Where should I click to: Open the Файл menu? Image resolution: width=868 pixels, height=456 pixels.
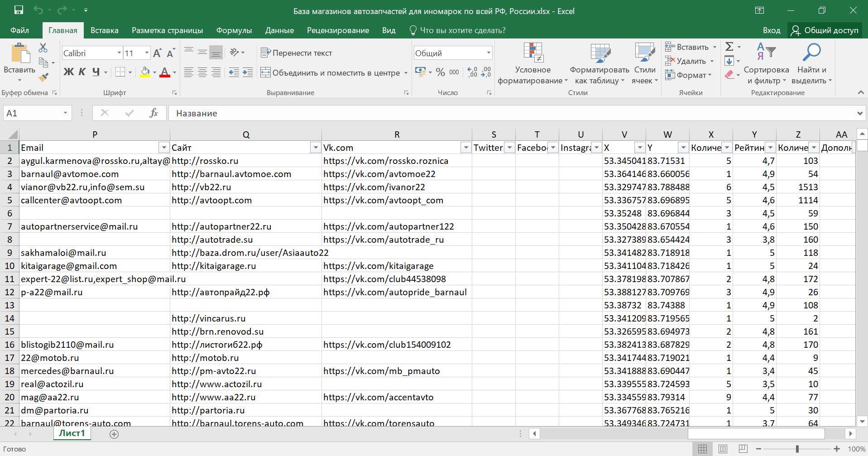19,30
